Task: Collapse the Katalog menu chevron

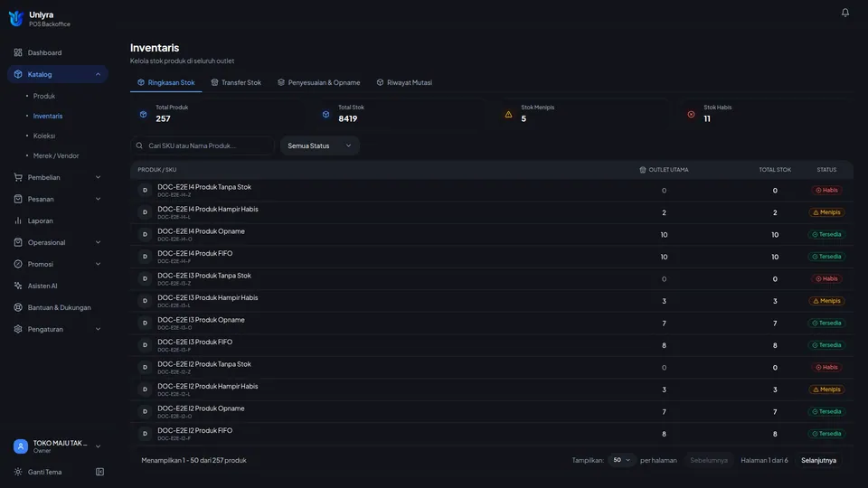Action: pyautogui.click(x=98, y=74)
